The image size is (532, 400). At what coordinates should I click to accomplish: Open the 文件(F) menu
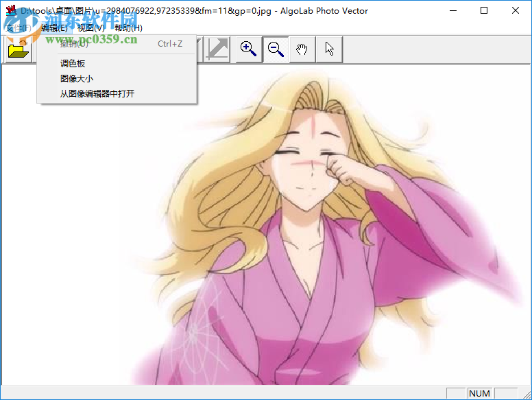[19, 28]
